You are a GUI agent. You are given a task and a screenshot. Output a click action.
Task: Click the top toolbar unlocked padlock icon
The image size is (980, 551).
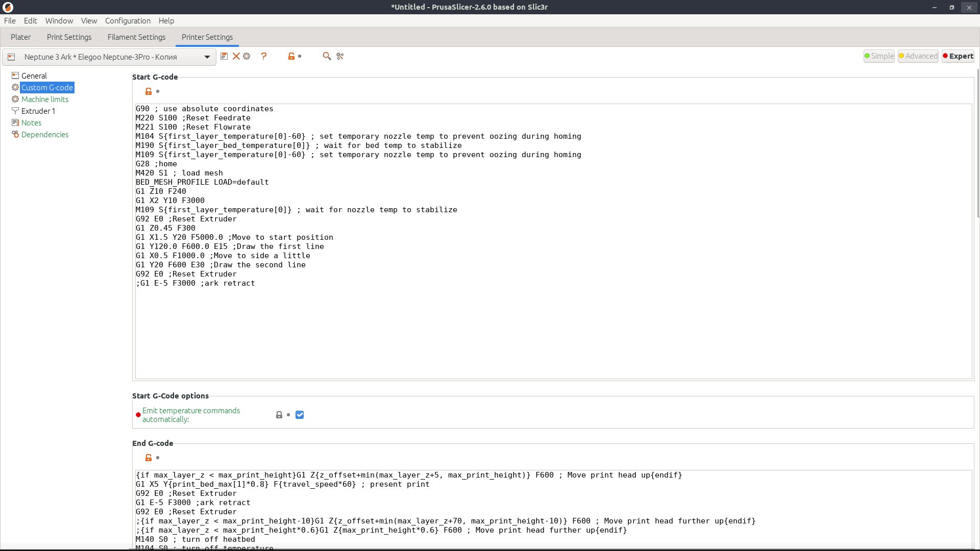tap(291, 56)
